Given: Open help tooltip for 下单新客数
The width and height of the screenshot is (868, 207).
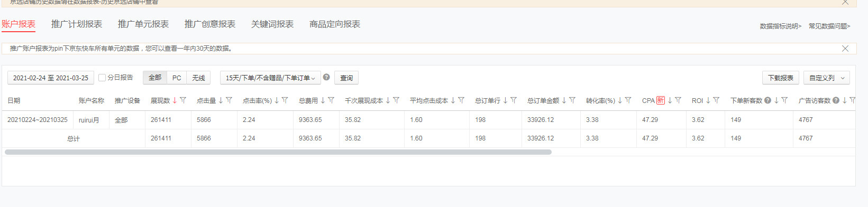Looking at the screenshot, I should tap(768, 100).
